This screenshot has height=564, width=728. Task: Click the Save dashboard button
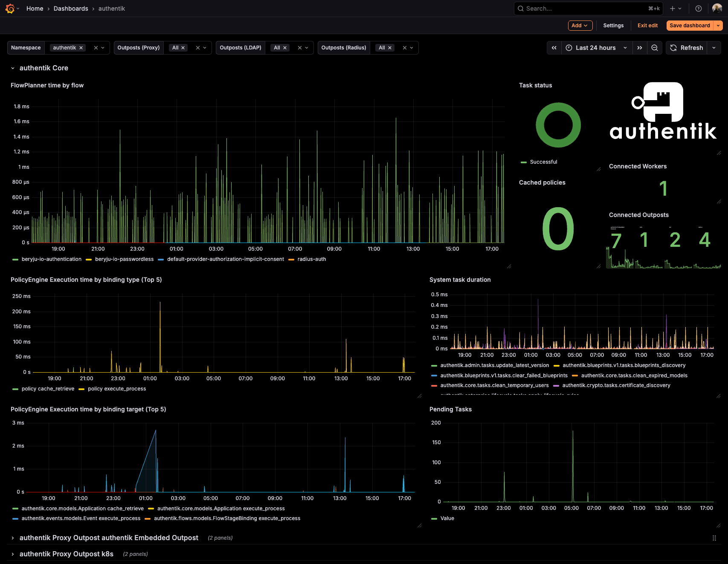tap(689, 26)
